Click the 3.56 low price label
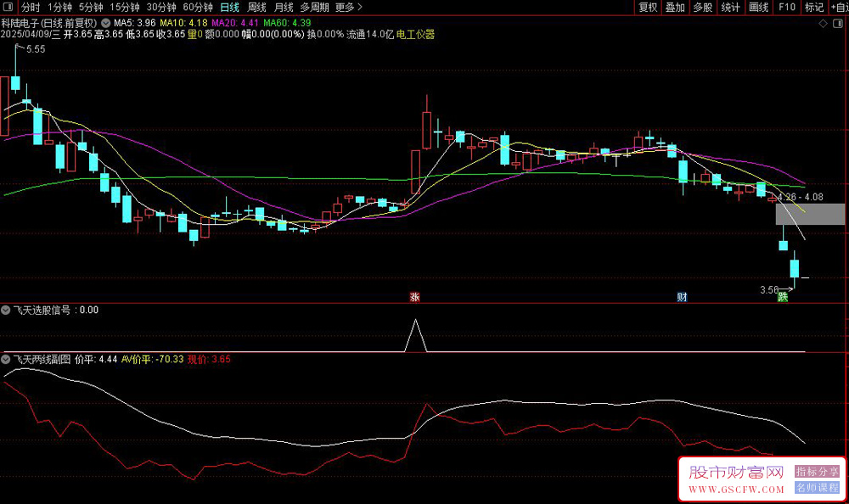849x504 pixels. pos(769,290)
